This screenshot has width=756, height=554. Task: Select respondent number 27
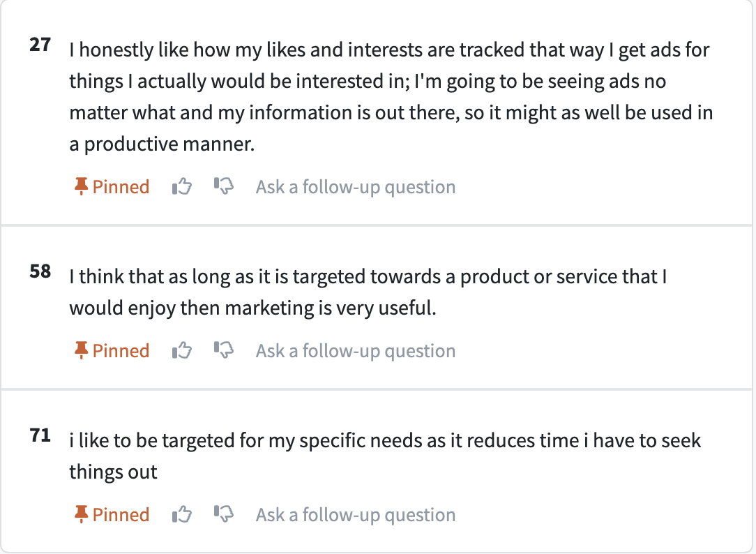pyautogui.click(x=40, y=45)
